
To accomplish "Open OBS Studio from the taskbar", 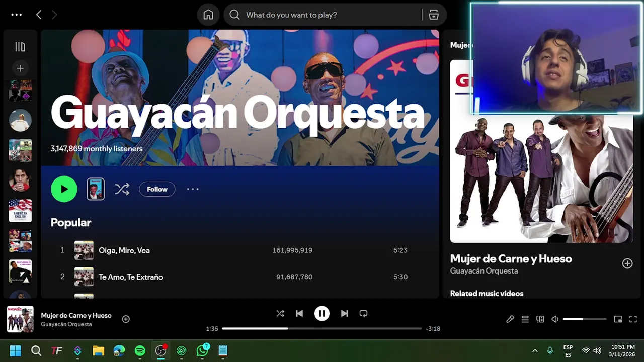I will [x=160, y=350].
